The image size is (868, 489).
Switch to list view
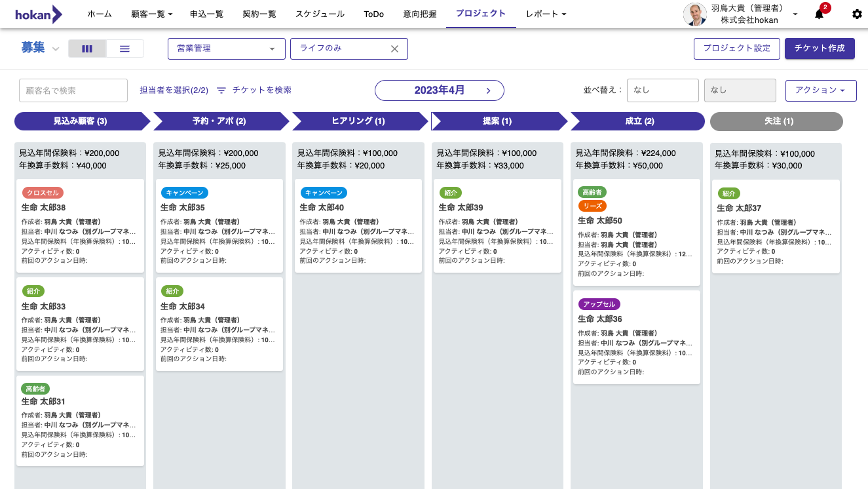pos(124,49)
